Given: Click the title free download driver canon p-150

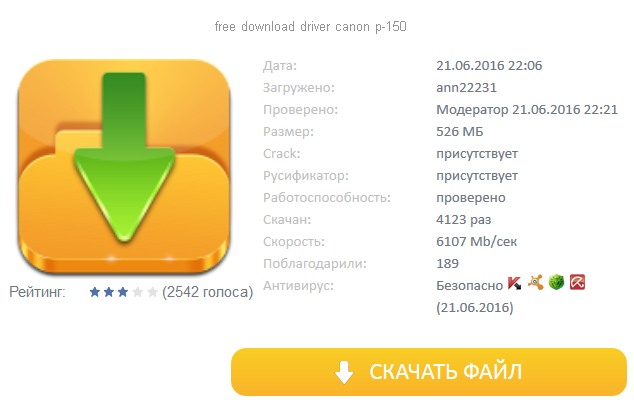Looking at the screenshot, I should click(311, 27).
